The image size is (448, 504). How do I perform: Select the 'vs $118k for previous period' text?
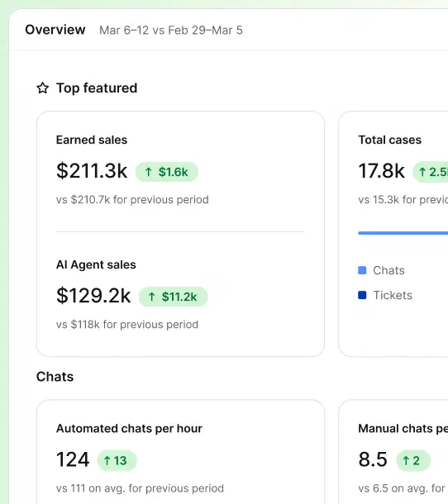[127, 325]
